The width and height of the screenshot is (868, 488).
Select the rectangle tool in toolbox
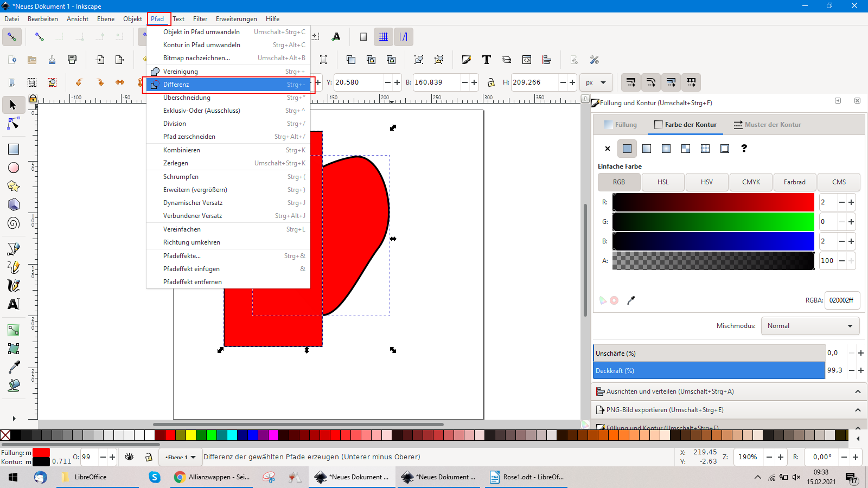[x=14, y=149]
